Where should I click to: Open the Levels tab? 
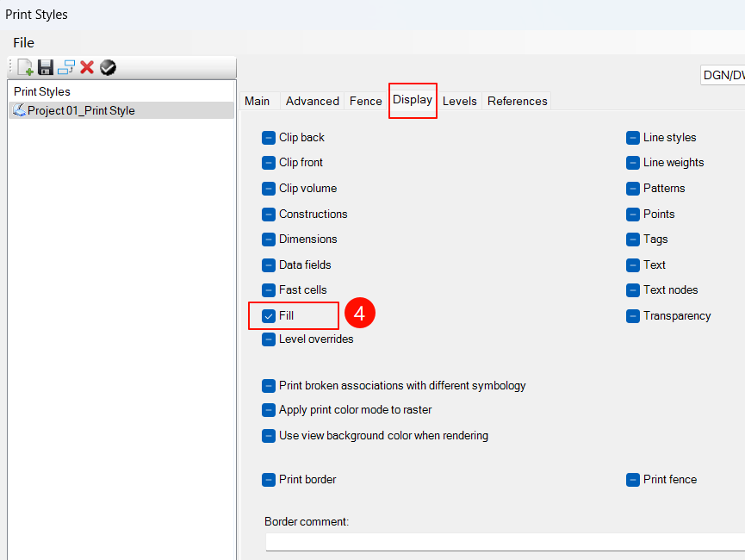coord(459,101)
